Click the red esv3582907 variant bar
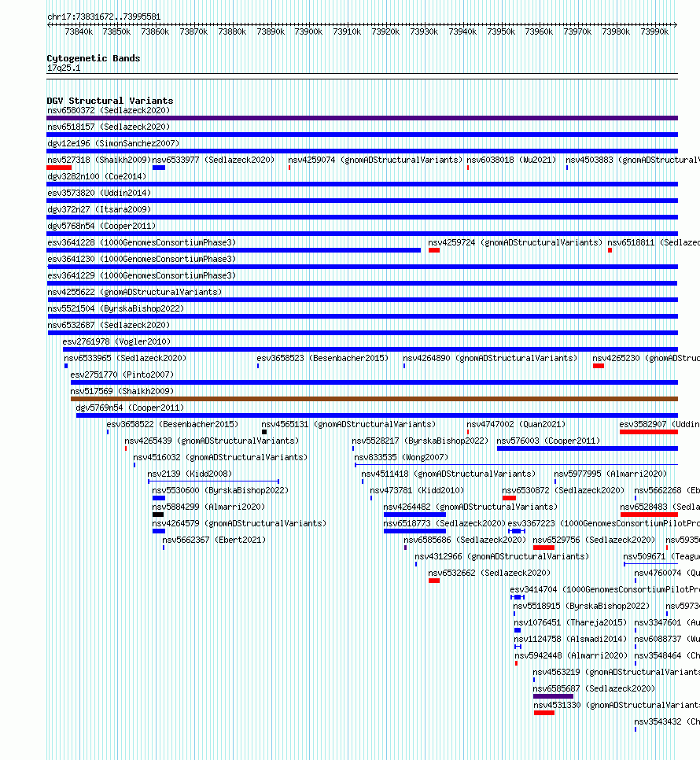Viewport: 700px width, 760px height. tap(649, 432)
